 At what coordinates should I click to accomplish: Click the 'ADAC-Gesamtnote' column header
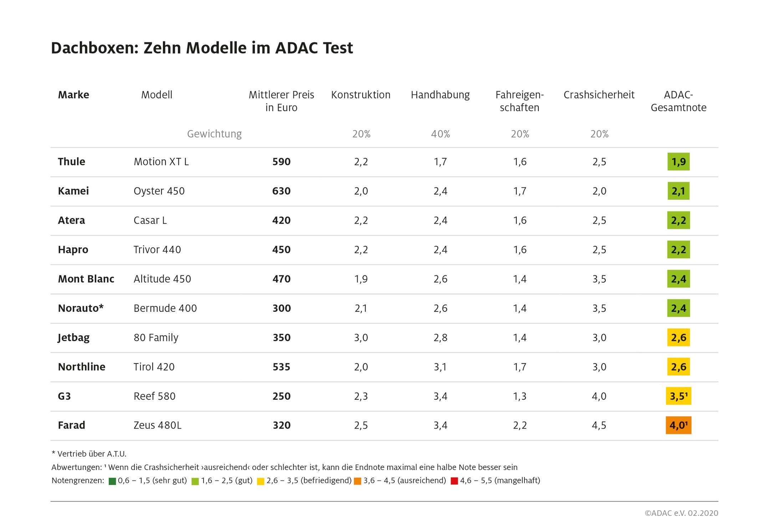point(678,101)
